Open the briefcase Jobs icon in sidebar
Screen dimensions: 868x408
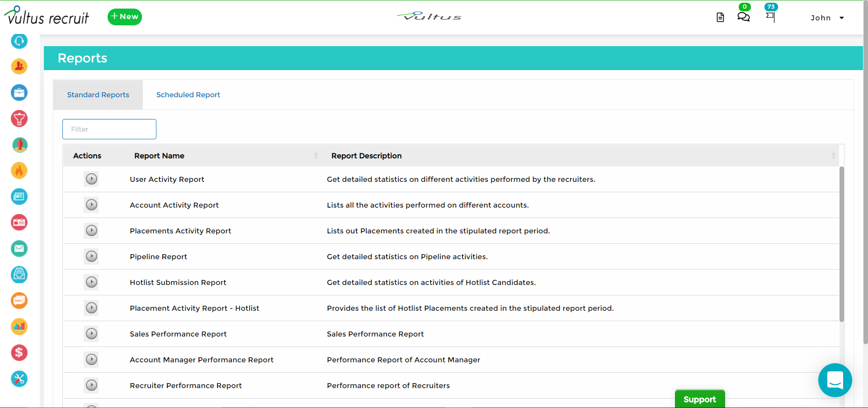[19, 93]
